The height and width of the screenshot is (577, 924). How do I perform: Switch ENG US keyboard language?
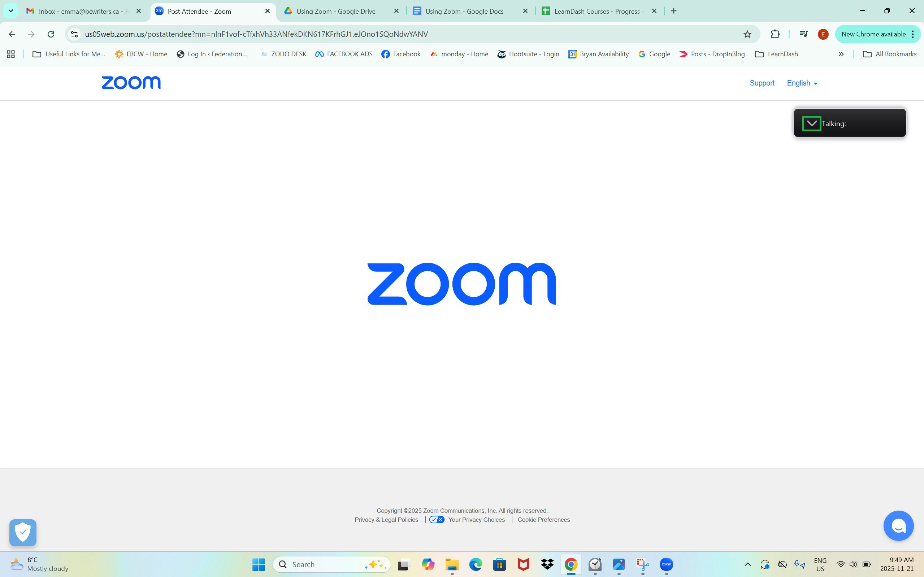820,564
